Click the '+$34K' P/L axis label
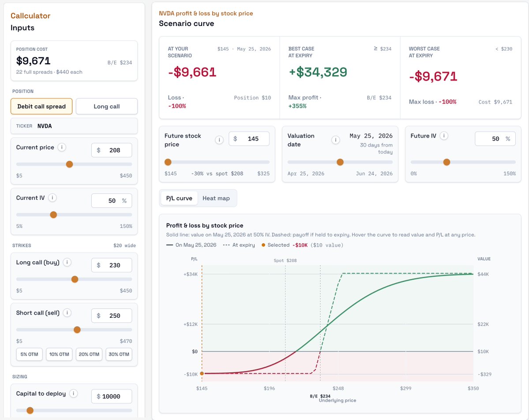 (191, 275)
